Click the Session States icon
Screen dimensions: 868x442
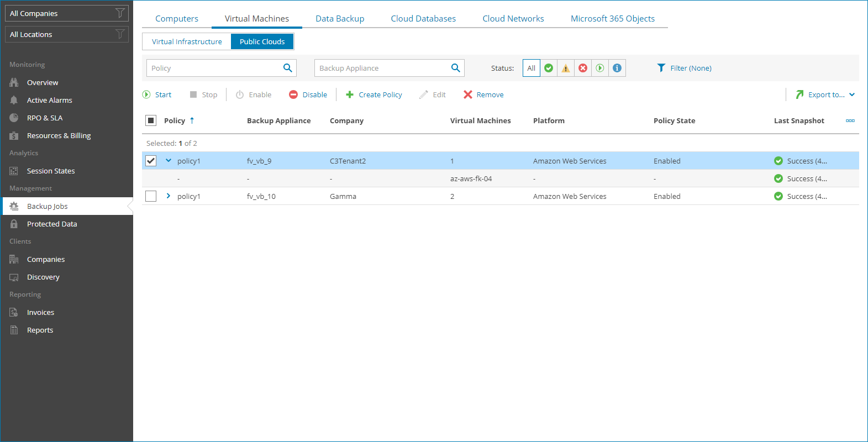pos(14,171)
